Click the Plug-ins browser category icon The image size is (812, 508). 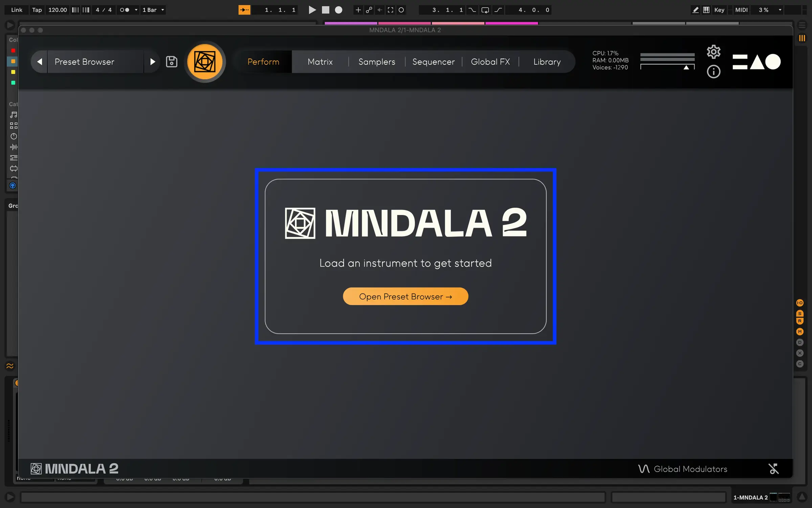pos(14,168)
